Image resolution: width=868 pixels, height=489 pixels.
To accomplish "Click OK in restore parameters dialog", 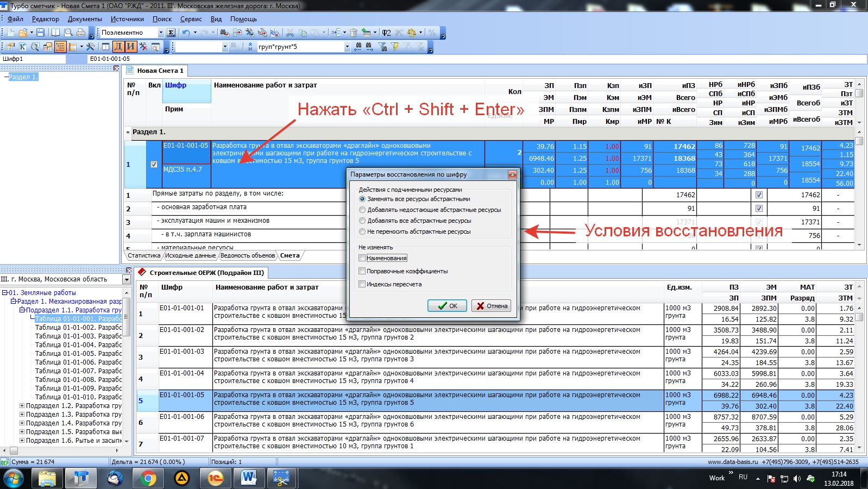I will pos(447,306).
